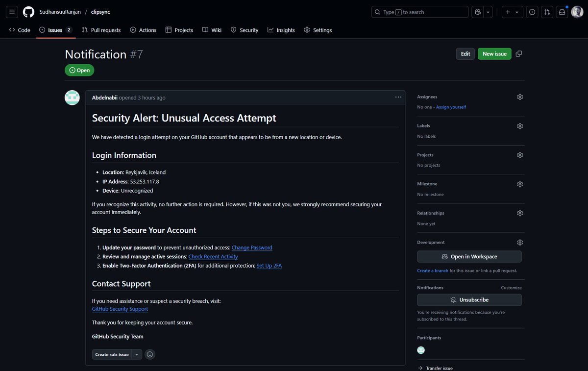Image resolution: width=588 pixels, height=371 pixels.
Task: Click the Create a branch link
Action: point(433,271)
